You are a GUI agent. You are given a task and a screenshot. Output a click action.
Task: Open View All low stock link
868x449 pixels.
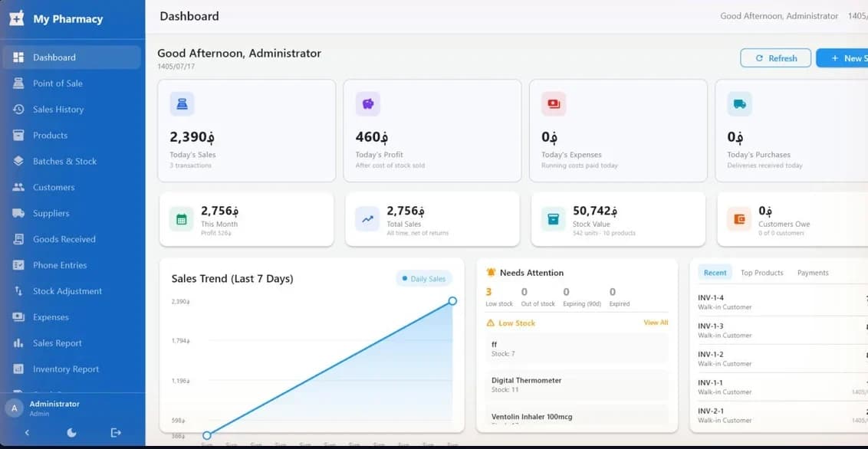tap(656, 323)
